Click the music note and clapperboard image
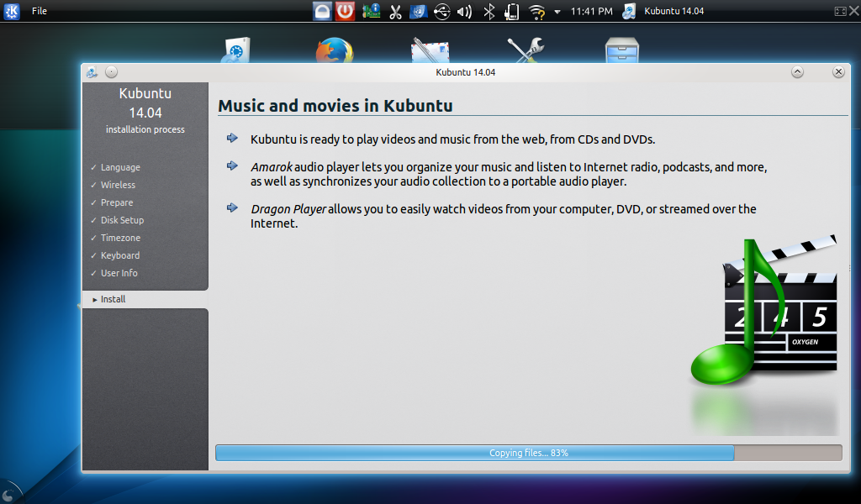The width and height of the screenshot is (861, 504). coord(763,312)
